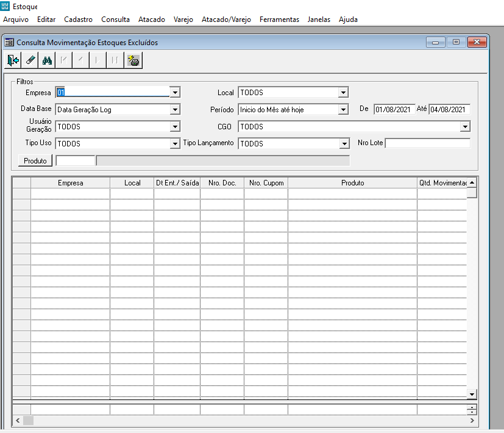Open the Editar menu
This screenshot has height=433, width=504.
click(46, 20)
